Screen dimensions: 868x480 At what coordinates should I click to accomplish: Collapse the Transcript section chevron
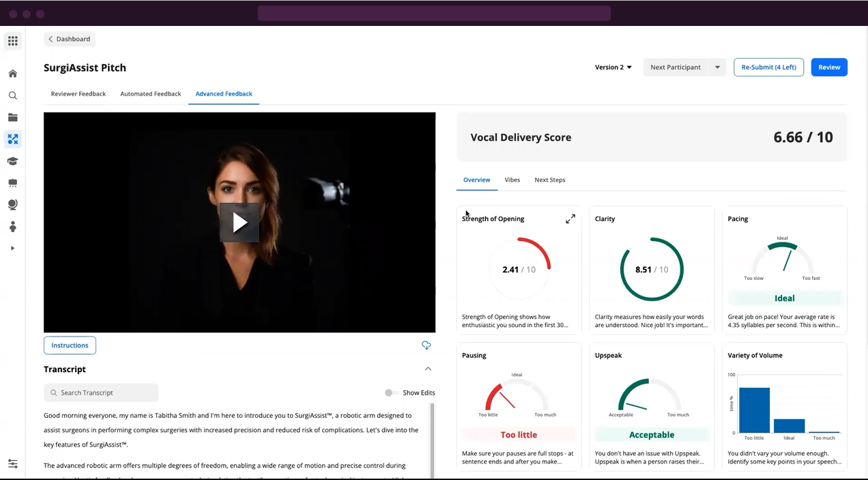(x=428, y=369)
